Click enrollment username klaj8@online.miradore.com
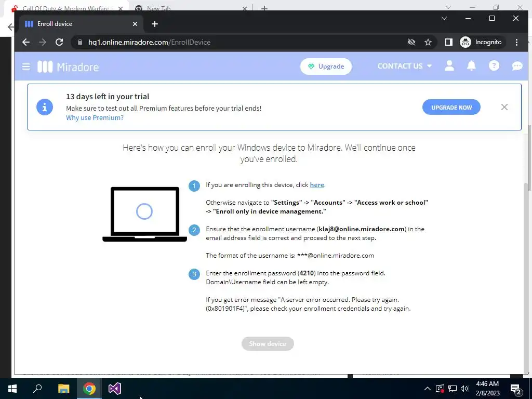The image size is (532, 399). [x=362, y=229]
